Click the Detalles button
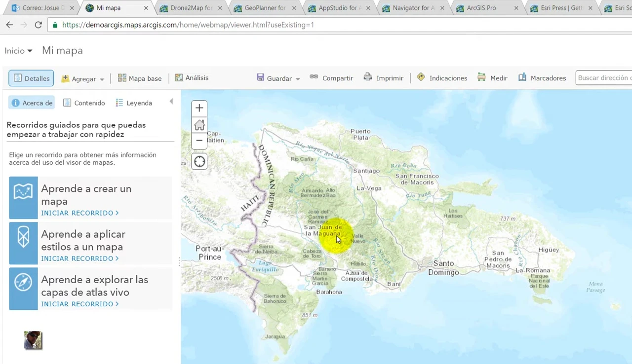 point(31,78)
